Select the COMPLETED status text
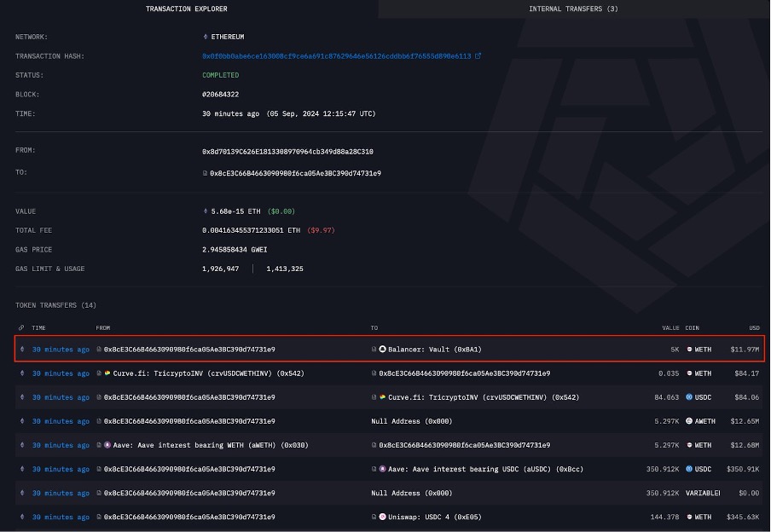The width and height of the screenshot is (771, 532). click(x=220, y=75)
